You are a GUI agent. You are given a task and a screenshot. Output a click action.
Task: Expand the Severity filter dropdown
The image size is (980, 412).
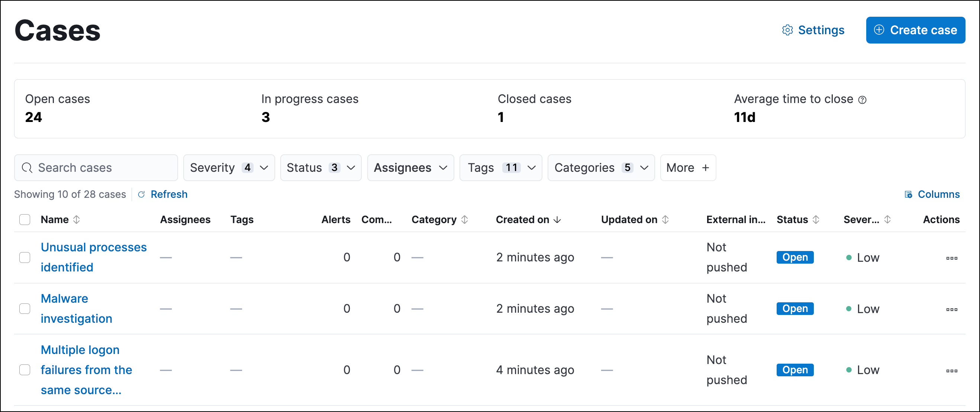[228, 168]
